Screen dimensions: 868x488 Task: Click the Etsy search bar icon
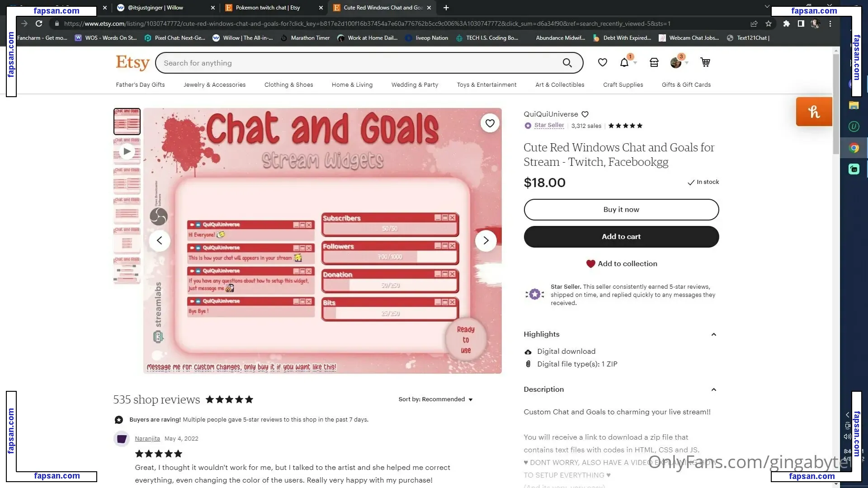coord(567,62)
